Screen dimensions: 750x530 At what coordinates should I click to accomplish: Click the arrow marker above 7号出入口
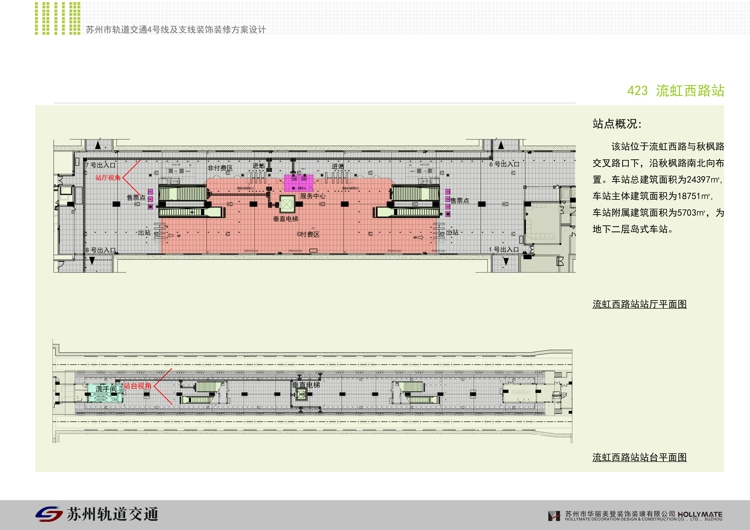pos(98,144)
